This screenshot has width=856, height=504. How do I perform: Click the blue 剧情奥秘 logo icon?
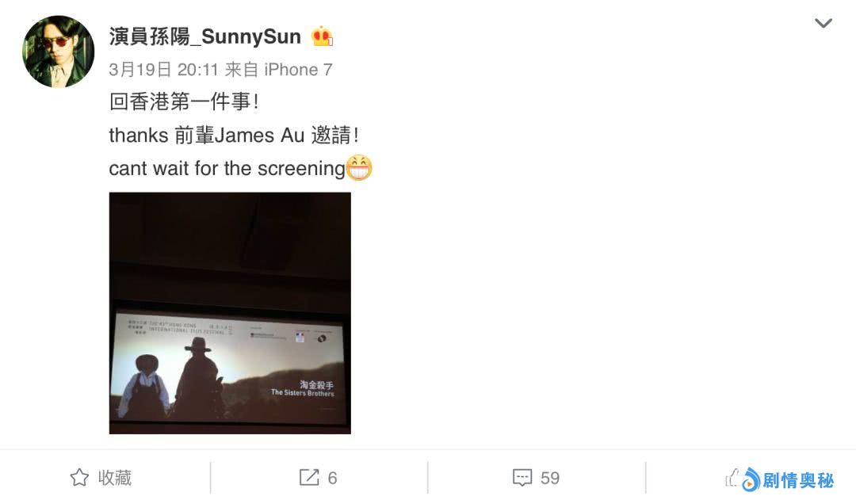(x=751, y=479)
